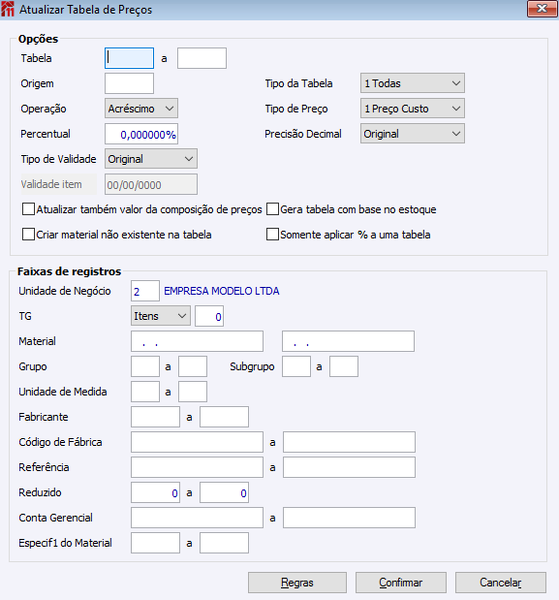Click the first Material input field
Image resolution: width=559 pixels, height=600 pixels.
click(x=197, y=341)
